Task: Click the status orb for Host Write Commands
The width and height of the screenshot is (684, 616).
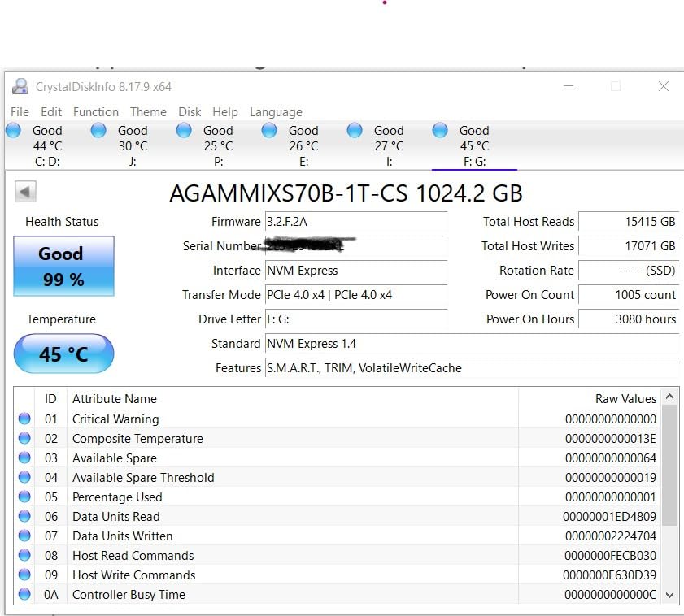Action: coord(24,575)
